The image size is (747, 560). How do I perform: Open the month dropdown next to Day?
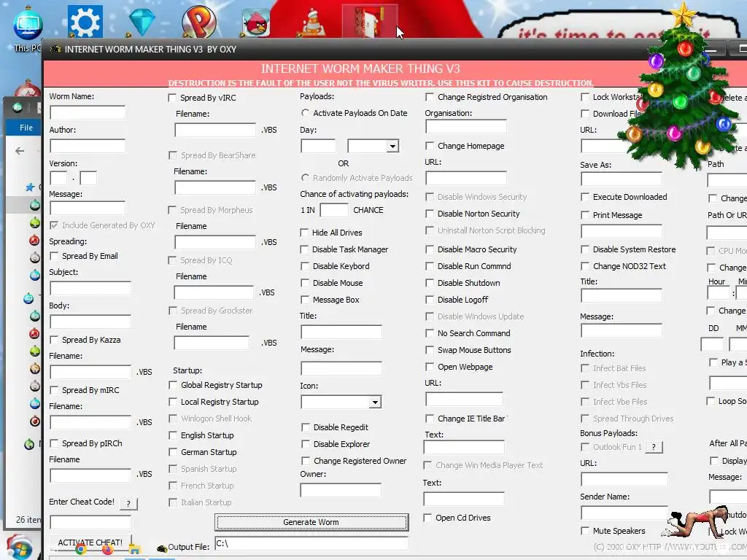coord(392,146)
